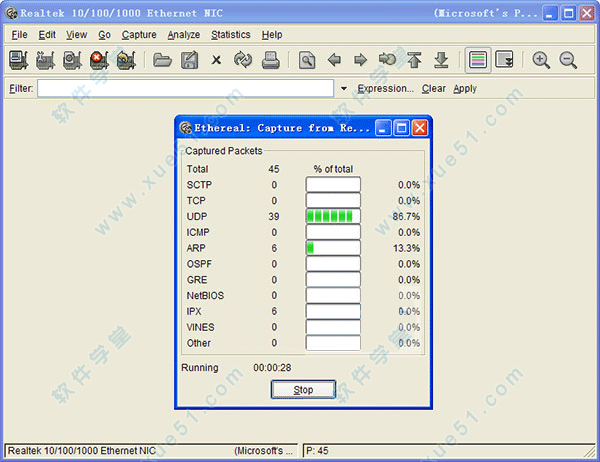Find a packet magnifier icon
Image resolution: width=600 pixels, height=462 pixels.
(307, 60)
